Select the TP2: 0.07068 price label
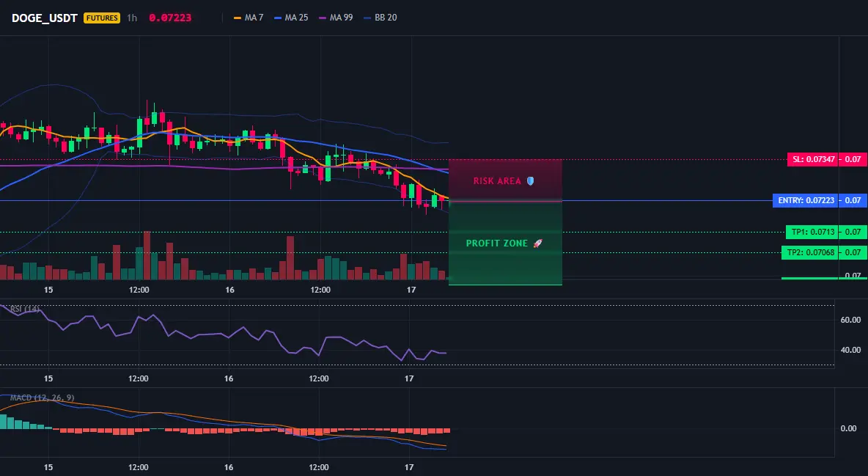The width and height of the screenshot is (868, 476). point(810,253)
